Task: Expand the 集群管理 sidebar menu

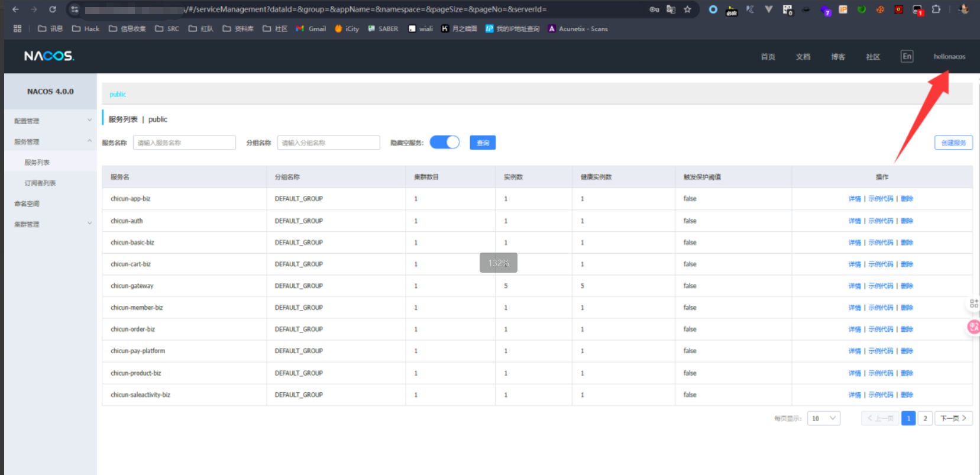Action: click(x=50, y=224)
